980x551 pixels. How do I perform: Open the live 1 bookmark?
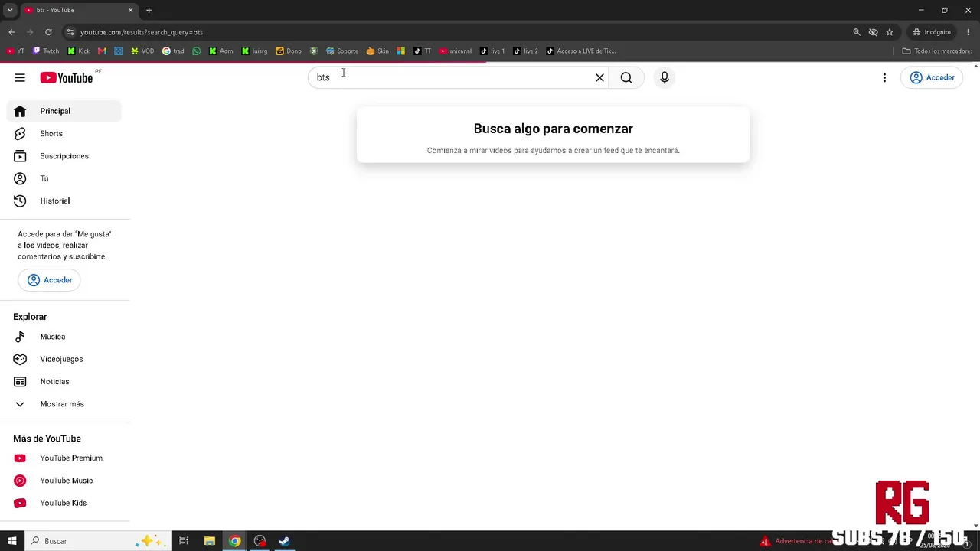492,51
